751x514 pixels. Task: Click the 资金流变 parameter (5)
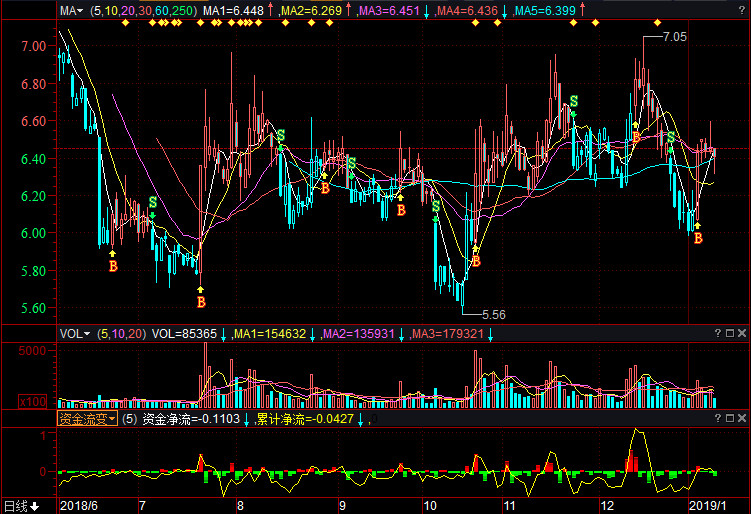point(129,419)
